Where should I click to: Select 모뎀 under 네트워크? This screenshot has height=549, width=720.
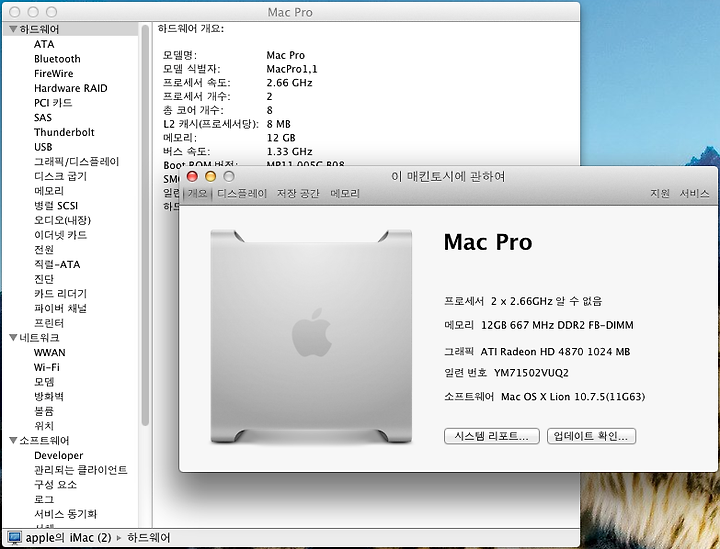pyautogui.click(x=44, y=382)
